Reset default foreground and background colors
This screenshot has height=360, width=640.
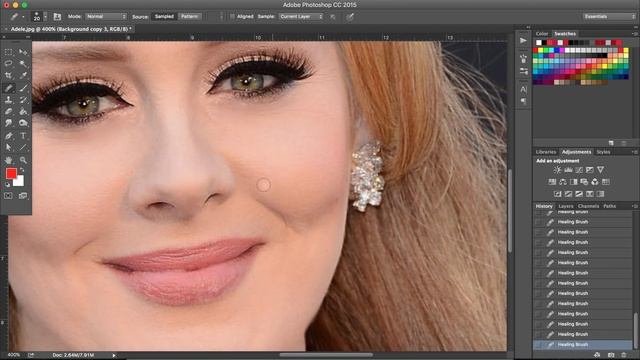(7, 184)
